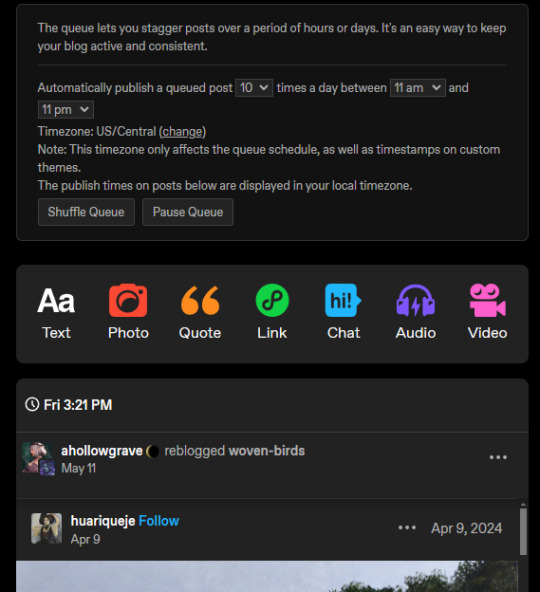
Task: Open start time dropdown showing 11 am
Action: point(418,88)
